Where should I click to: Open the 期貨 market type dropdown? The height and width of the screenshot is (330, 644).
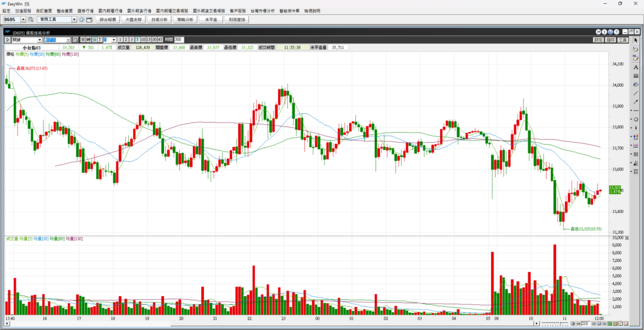point(40,40)
